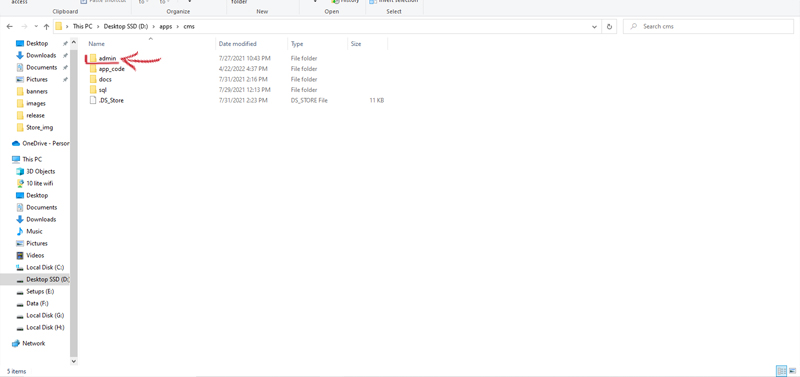Sort by Name column header
Viewport: 800px width, 377px height.
click(x=96, y=44)
